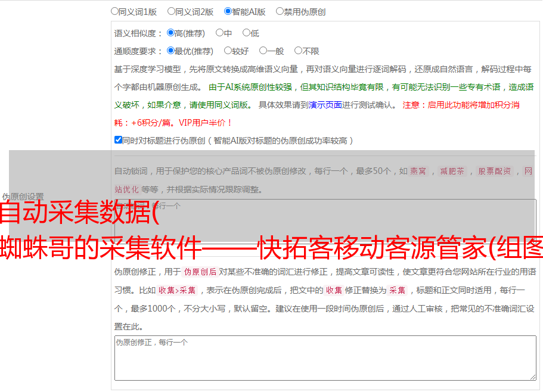Viewport: 543px width, 392px height.
Task: Click the 燕窝 example tag
Action: (418, 171)
